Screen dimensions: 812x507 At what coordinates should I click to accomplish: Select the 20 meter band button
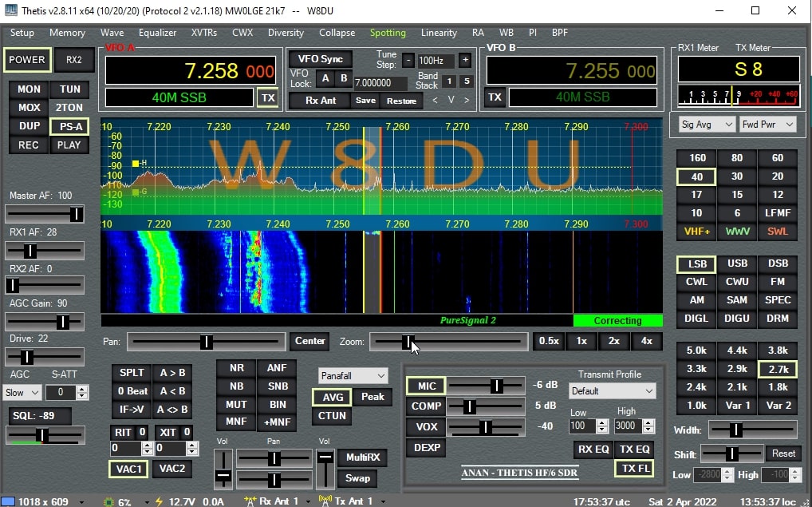coord(777,176)
